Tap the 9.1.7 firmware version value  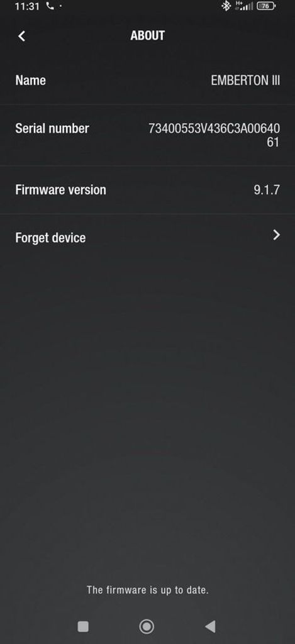point(267,190)
